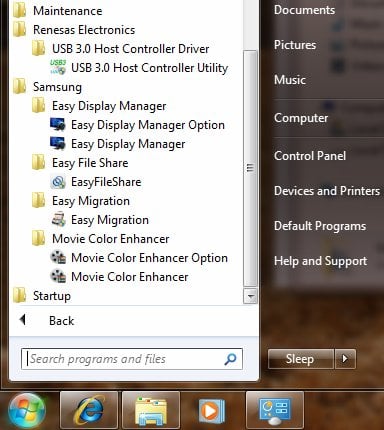
Task: Click the Easy Display Manager Option monitor icon
Action: click(x=58, y=125)
